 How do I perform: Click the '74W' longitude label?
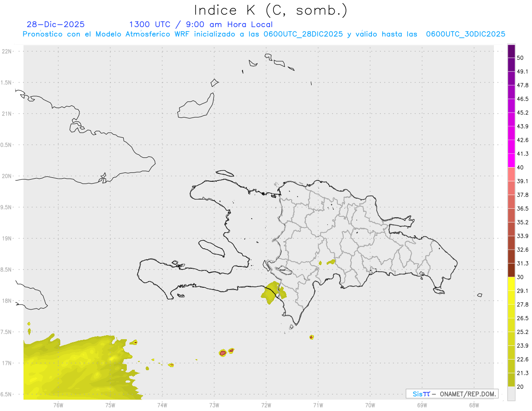pyautogui.click(x=162, y=405)
